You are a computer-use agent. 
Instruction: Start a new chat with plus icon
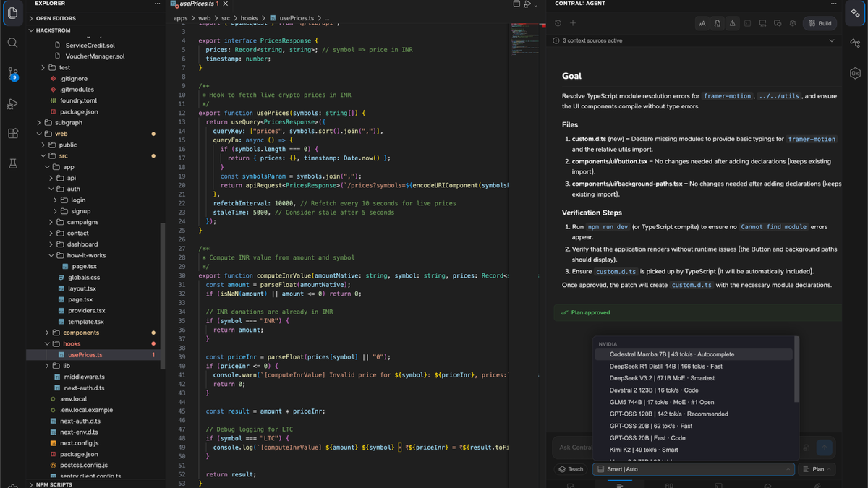click(573, 23)
